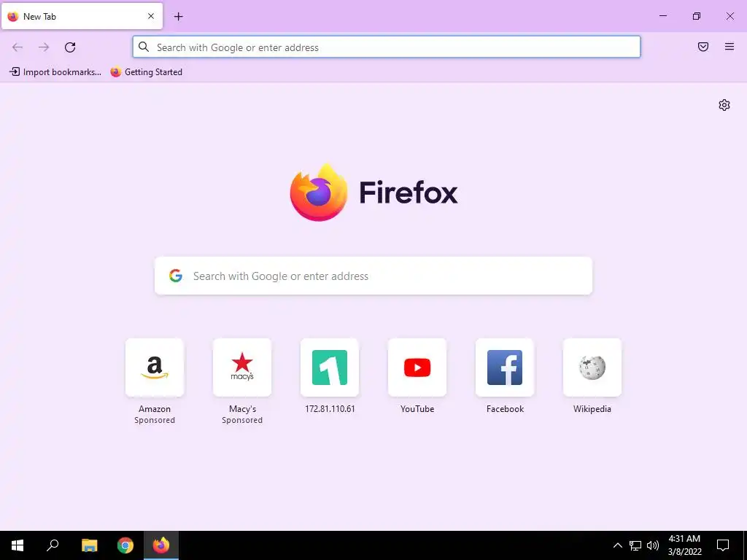Open the Macy's sponsored shortcut tile
This screenshot has width=747, height=560.
(242, 367)
